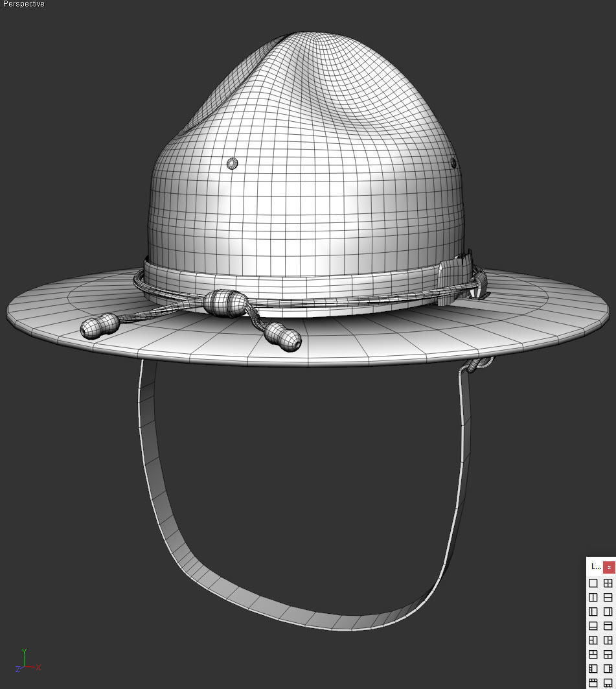The width and height of the screenshot is (616, 689).
Task: Select layout with three small panes bottom
Action: tap(608, 683)
